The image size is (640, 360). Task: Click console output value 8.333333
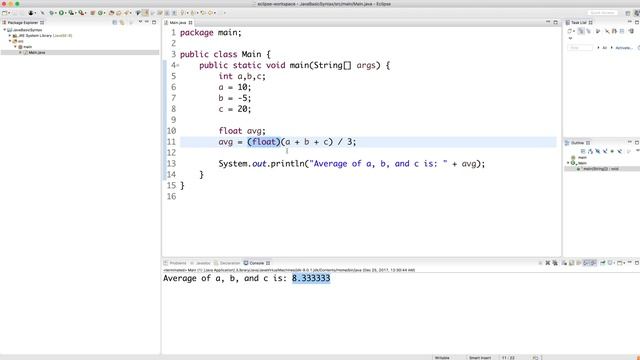click(x=311, y=278)
